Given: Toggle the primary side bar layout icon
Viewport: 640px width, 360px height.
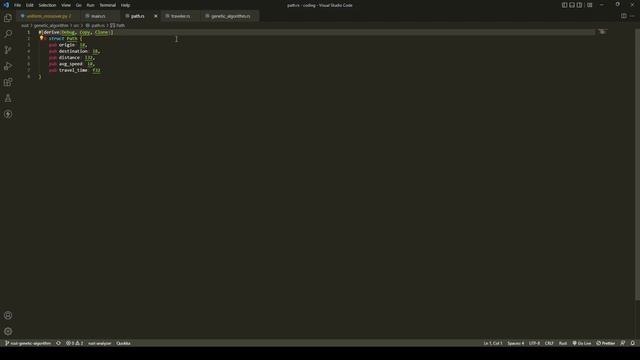Looking at the screenshot, I should click(564, 5).
